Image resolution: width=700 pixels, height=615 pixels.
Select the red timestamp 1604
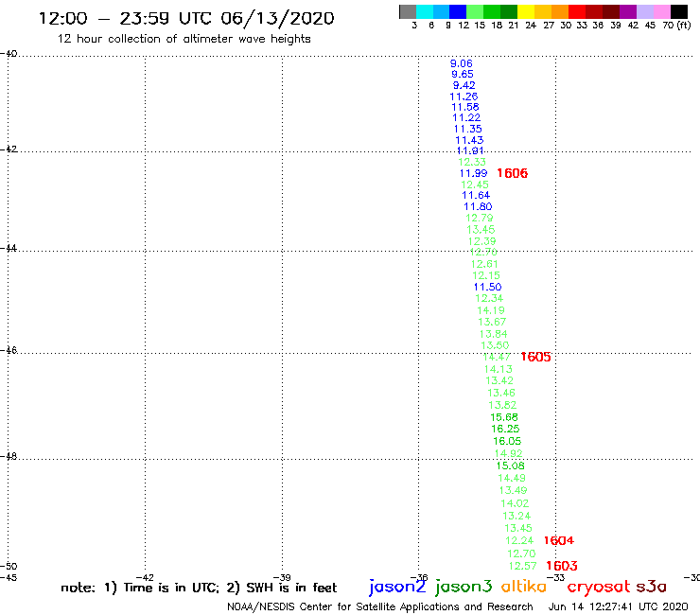tap(558, 540)
